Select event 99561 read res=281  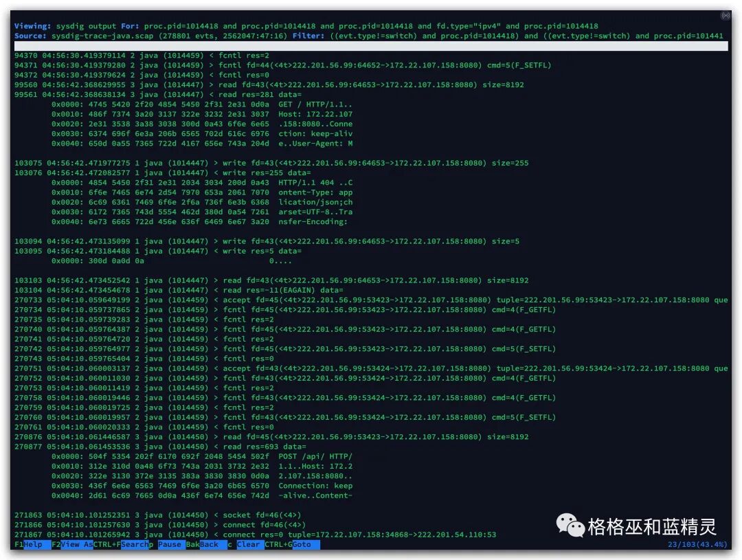point(157,95)
